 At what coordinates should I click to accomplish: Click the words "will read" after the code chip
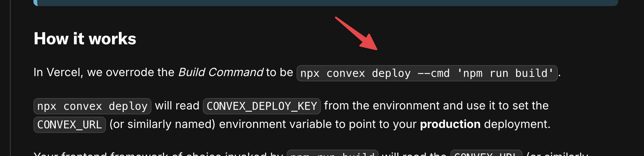pos(177,106)
